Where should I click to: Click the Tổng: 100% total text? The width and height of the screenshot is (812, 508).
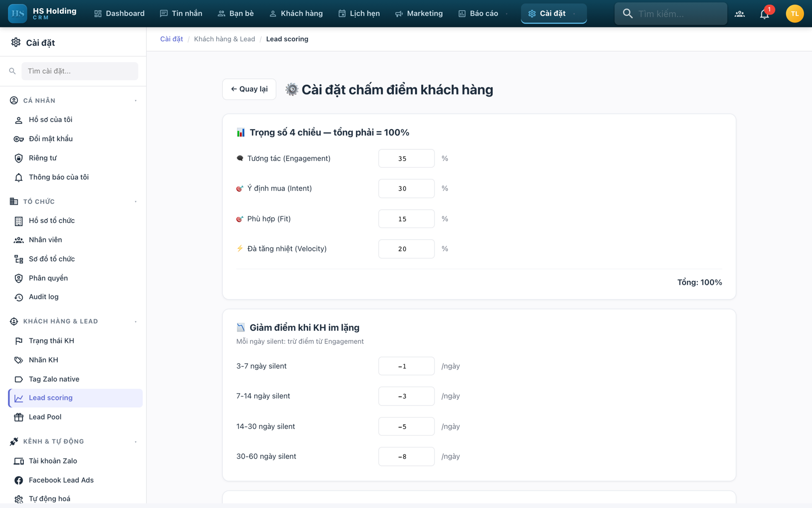click(x=699, y=282)
